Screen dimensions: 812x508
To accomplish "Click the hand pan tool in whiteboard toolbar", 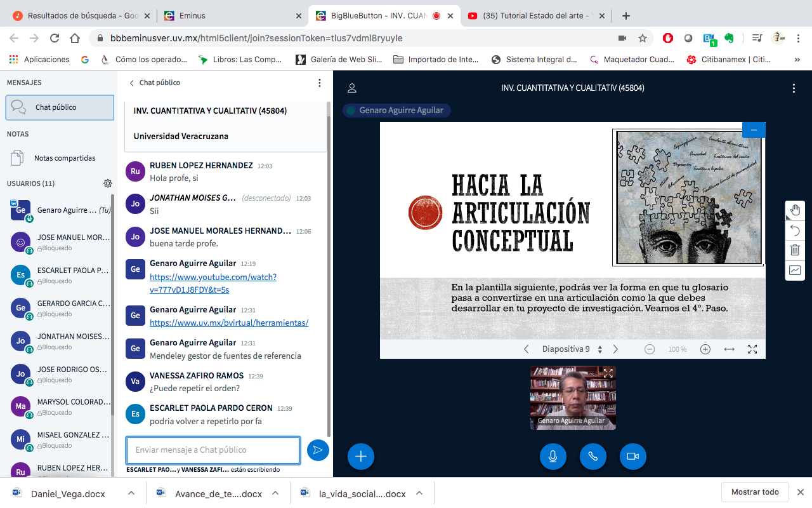I will [795, 210].
